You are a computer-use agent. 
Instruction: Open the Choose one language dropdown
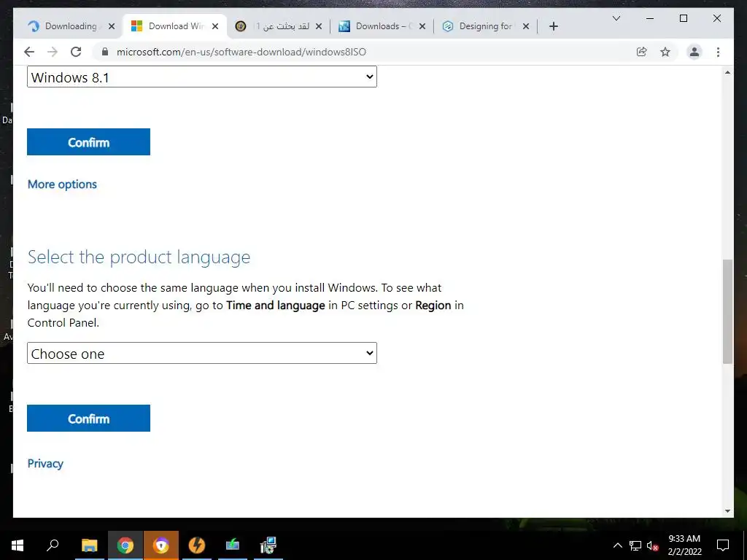click(x=202, y=353)
